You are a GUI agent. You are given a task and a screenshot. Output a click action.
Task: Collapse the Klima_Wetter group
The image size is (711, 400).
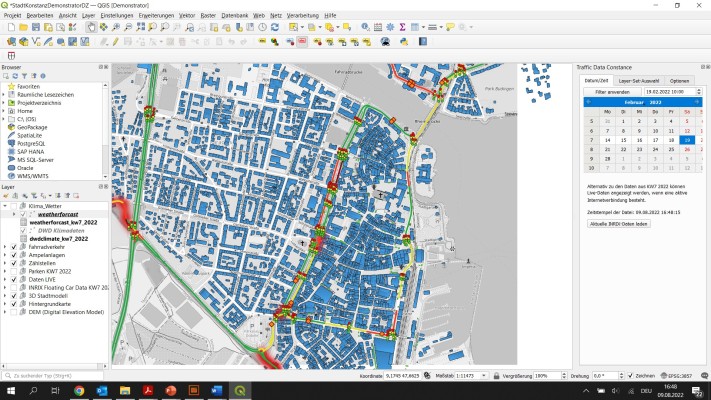tap(5, 206)
